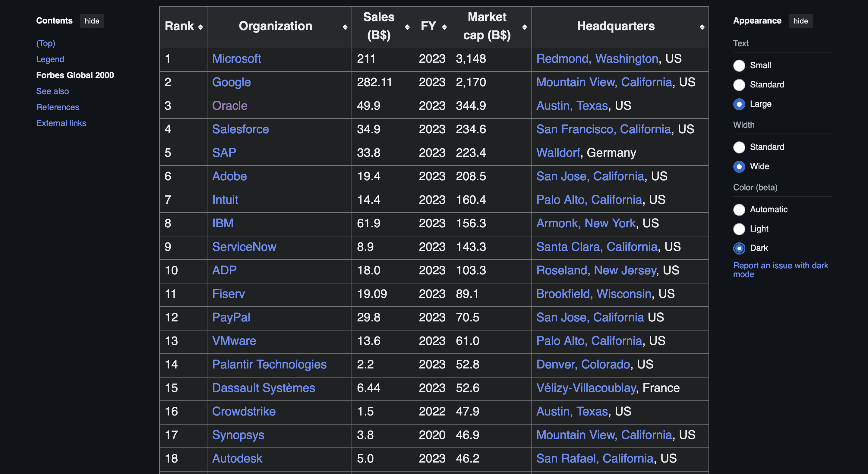Sort by Market cap column arrows

524,27
